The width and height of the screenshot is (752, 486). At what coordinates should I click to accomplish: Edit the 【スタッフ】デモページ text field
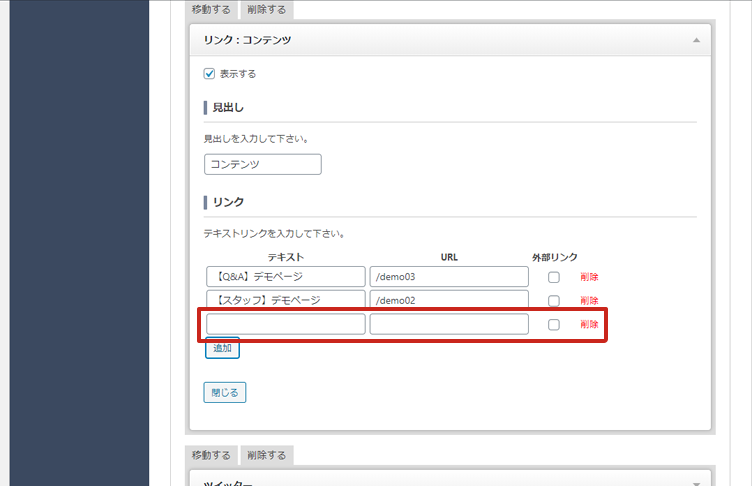(x=285, y=300)
